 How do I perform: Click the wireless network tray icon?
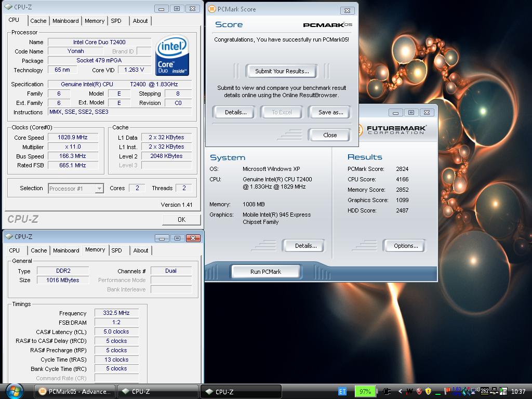click(x=475, y=391)
